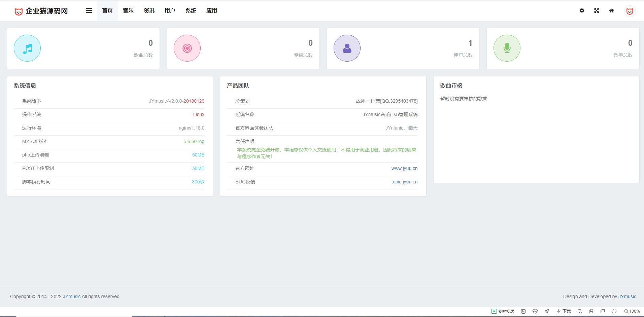The width and height of the screenshot is (644, 317).
Task: Toggle the hamburger sidebar menu icon
Action: coord(89,11)
